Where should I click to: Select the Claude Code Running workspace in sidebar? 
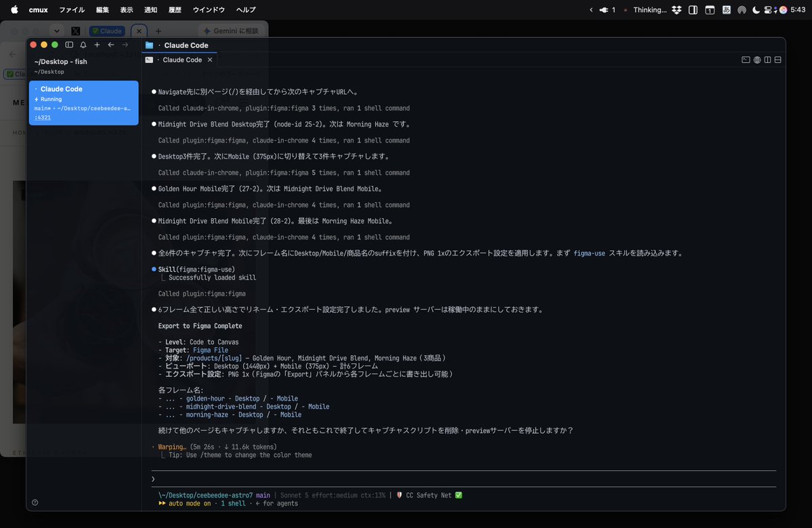point(83,102)
